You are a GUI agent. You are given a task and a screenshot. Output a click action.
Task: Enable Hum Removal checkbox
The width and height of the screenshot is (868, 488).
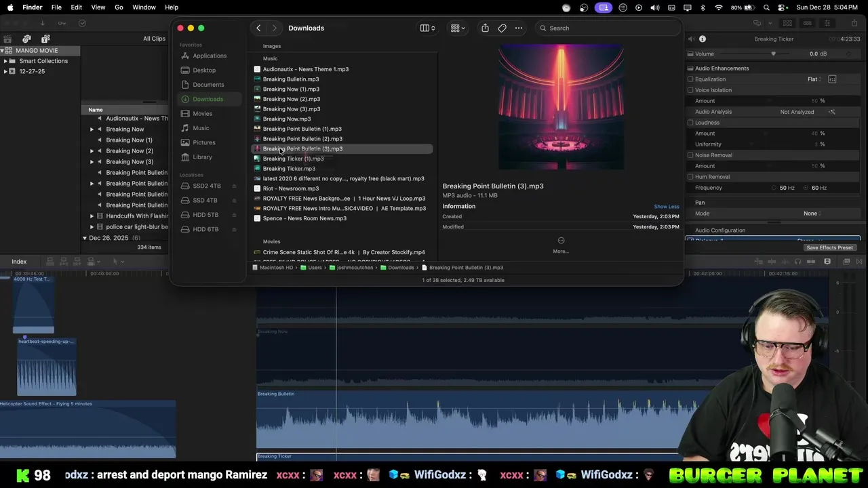pyautogui.click(x=690, y=177)
